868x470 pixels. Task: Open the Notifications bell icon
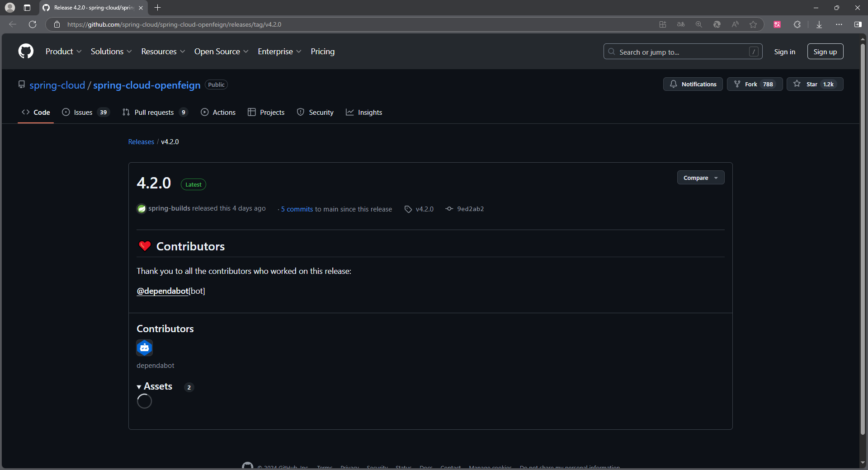coord(674,84)
